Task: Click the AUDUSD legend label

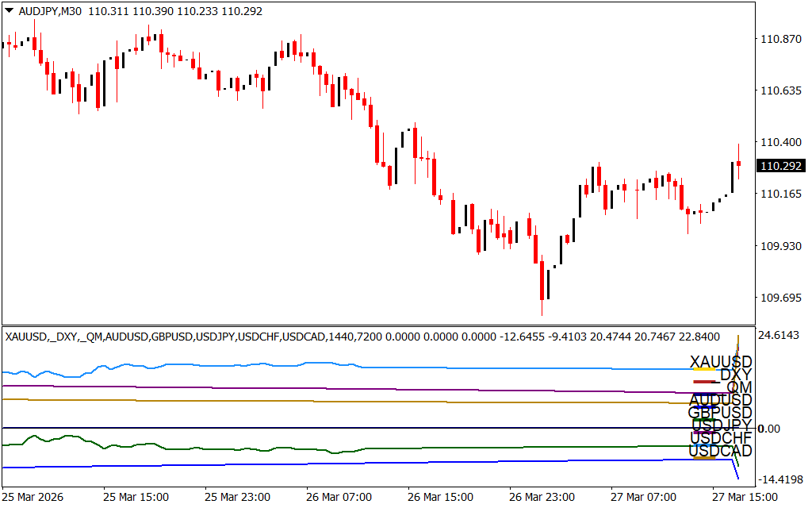Action: point(720,400)
